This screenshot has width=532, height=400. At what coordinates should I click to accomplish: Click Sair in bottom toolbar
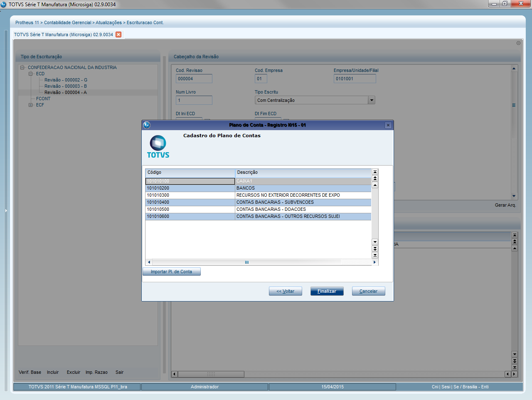pyautogui.click(x=120, y=372)
